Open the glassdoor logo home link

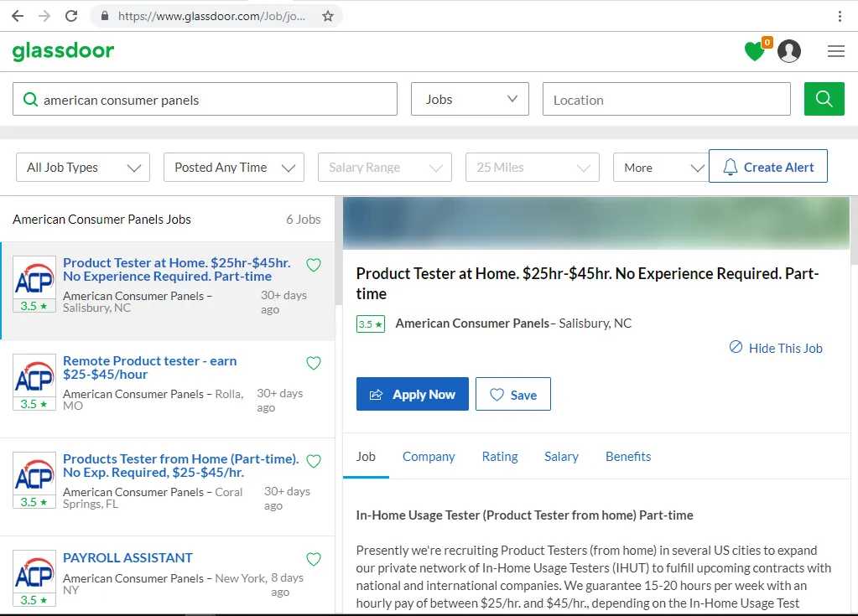tap(63, 51)
